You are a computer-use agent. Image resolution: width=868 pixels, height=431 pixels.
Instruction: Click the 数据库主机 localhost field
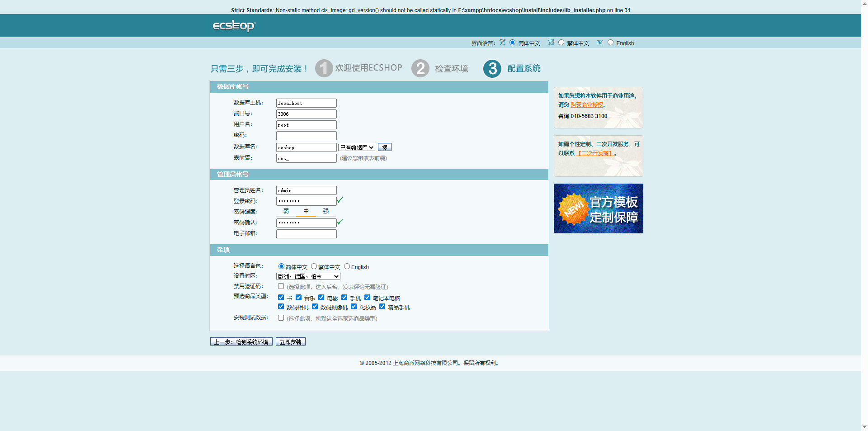click(306, 103)
